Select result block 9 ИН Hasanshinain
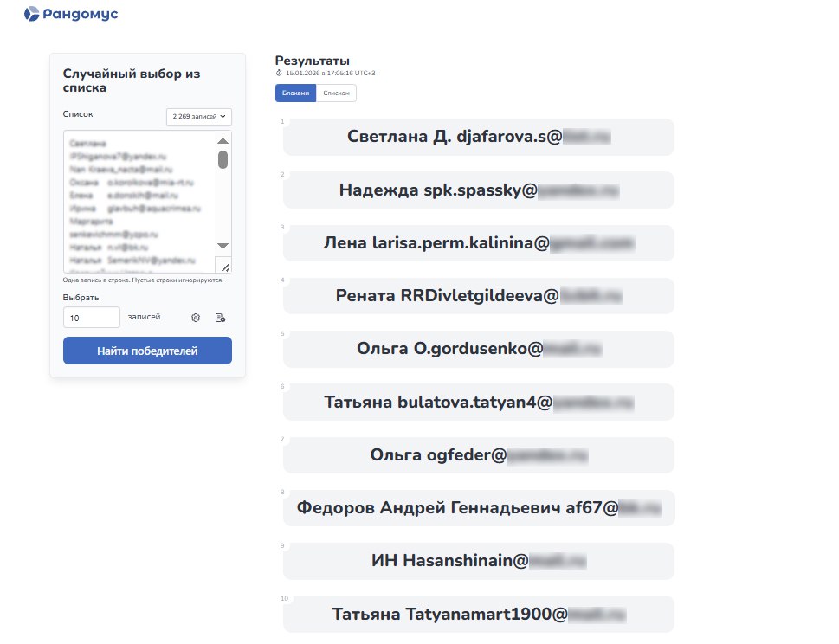 (x=478, y=561)
